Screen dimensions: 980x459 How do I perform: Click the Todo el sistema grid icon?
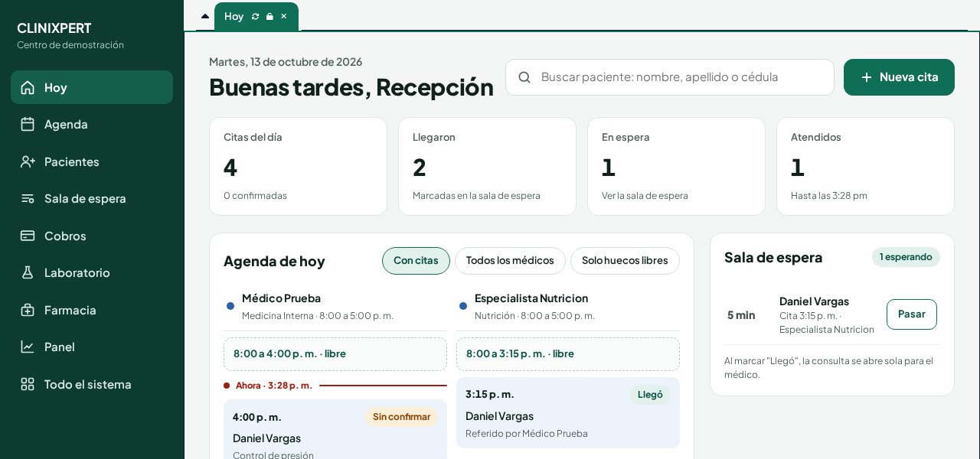coord(28,384)
